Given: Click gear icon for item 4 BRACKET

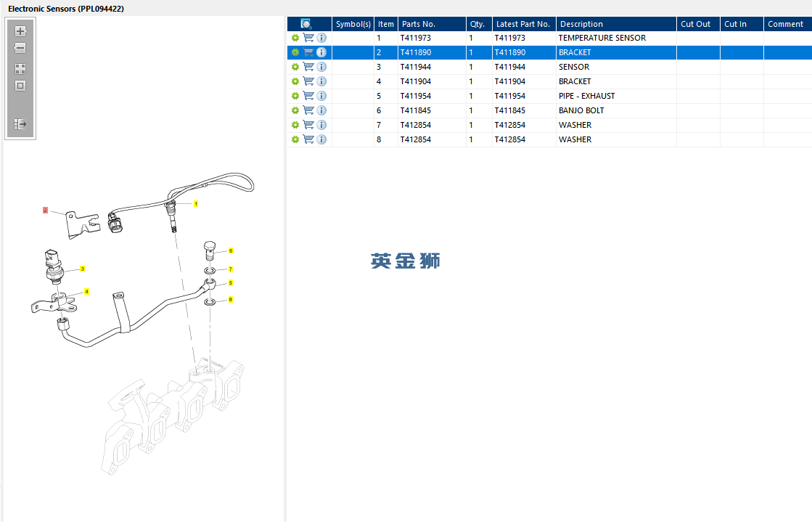Looking at the screenshot, I should click(x=295, y=81).
